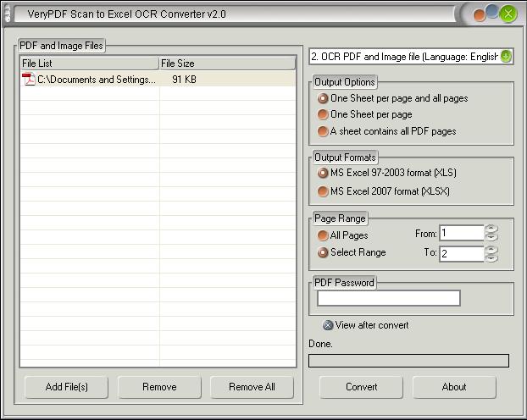
Task: Open the OCR PDF and Image file combo box
Action: coord(411,57)
